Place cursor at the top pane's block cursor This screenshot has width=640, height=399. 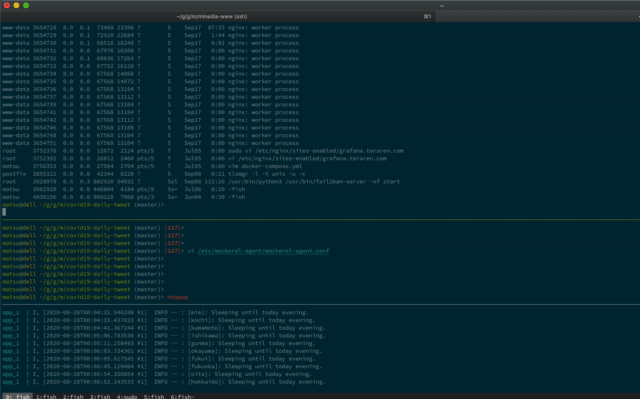[x=4, y=212]
